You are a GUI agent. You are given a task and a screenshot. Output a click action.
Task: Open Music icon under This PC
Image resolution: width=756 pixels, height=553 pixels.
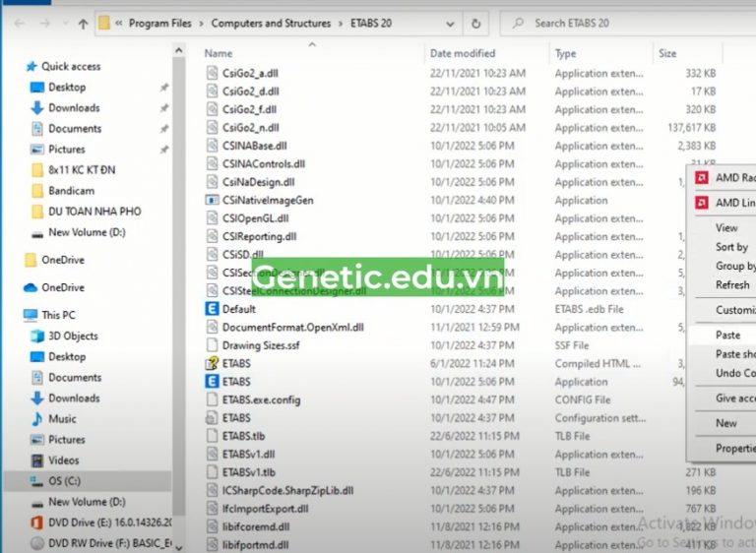point(37,419)
